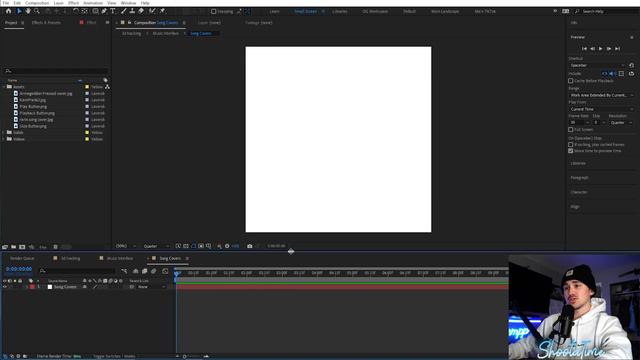
Task: Step to next frame in Preview panel
Action: (609, 49)
